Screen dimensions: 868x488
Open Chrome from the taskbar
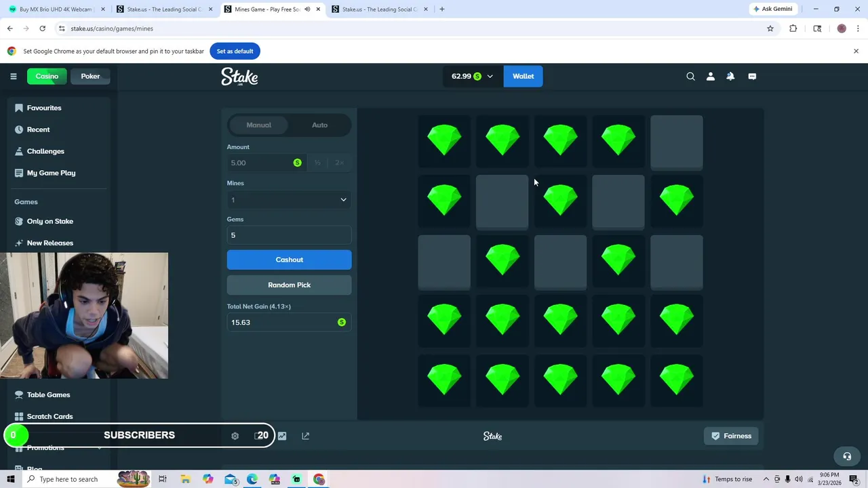[319, 479]
